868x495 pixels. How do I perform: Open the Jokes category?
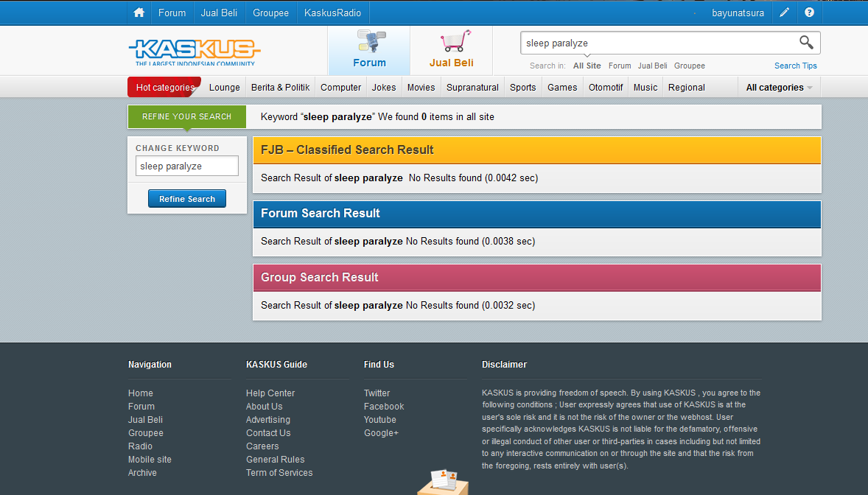pos(384,88)
